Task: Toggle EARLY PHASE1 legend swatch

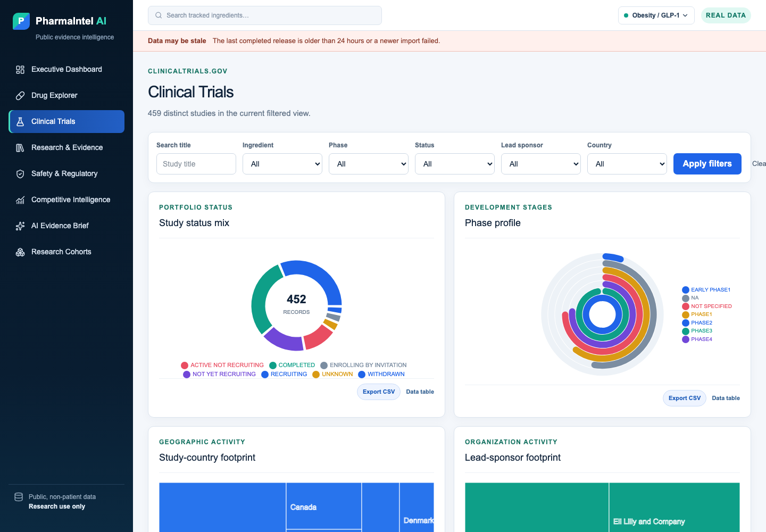Action: tap(686, 290)
